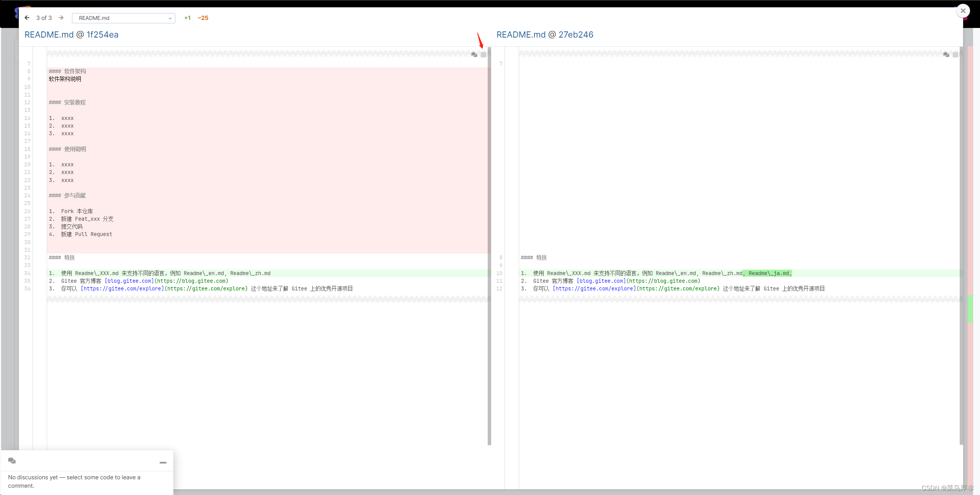Click green addition marker in diff minimap
The height and width of the screenshot is (495, 980).
[x=970, y=308]
